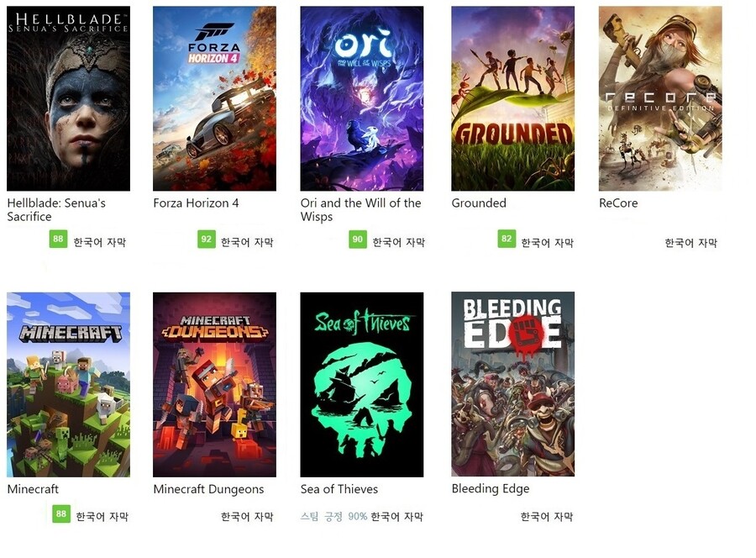Click the Steam positive 90% rating text
This screenshot has width=756, height=558.
(333, 517)
